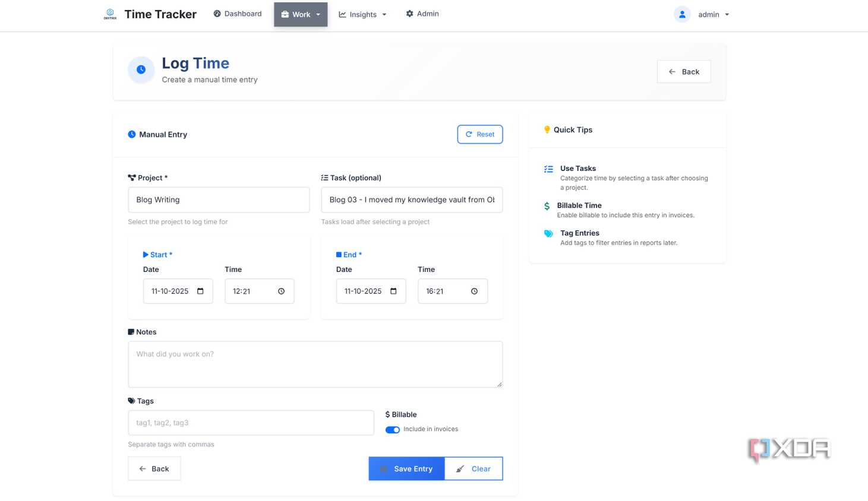Viewport: 868px width, 501px height.
Task: Go to the Dashboard page
Action: click(x=238, y=14)
